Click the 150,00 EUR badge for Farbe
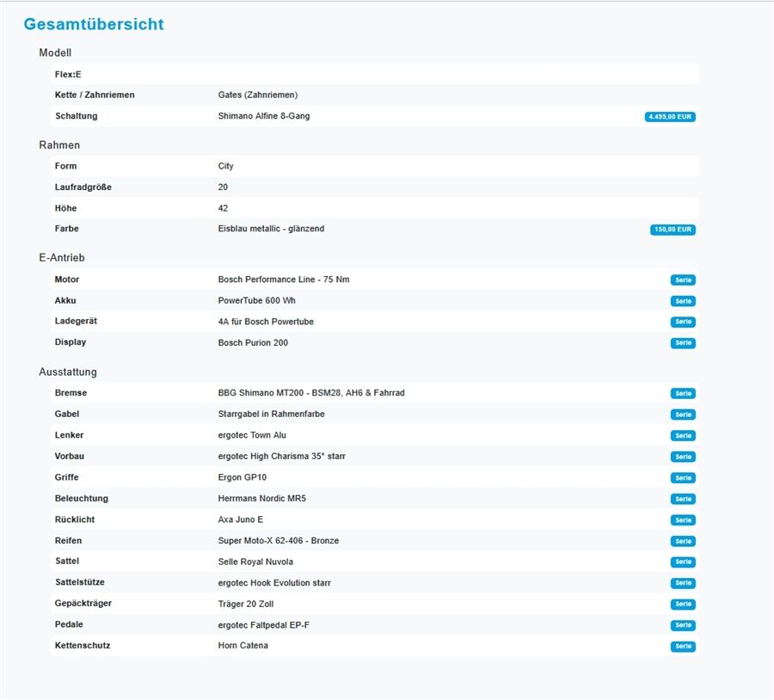 673,230
